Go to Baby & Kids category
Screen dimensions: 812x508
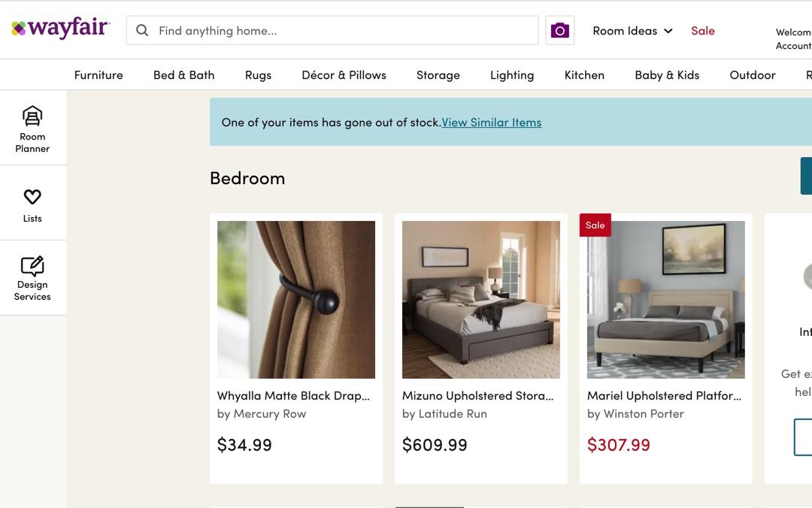click(667, 75)
